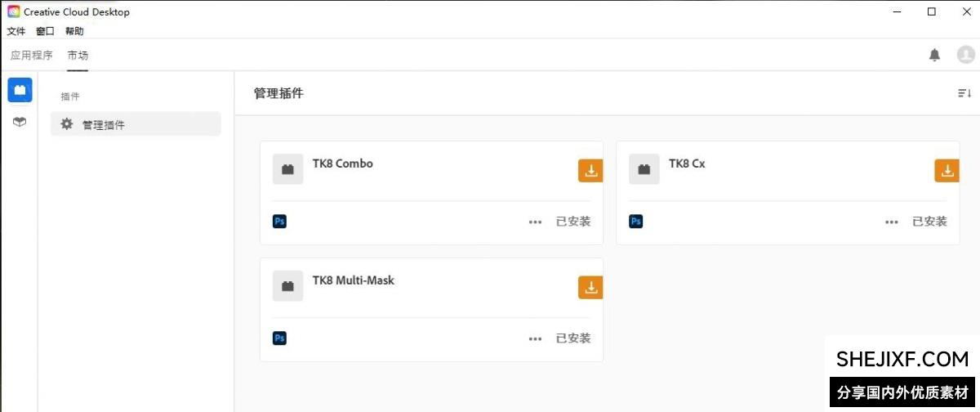Open more options for TK8 Combo
This screenshot has height=412, width=980.
point(535,222)
